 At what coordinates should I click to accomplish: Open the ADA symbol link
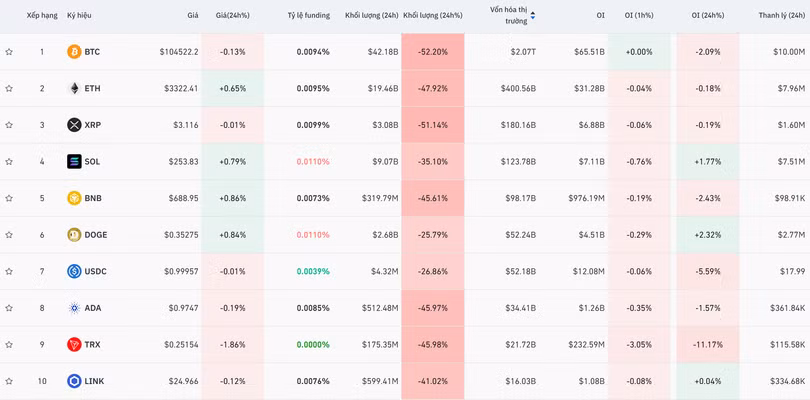click(x=93, y=308)
